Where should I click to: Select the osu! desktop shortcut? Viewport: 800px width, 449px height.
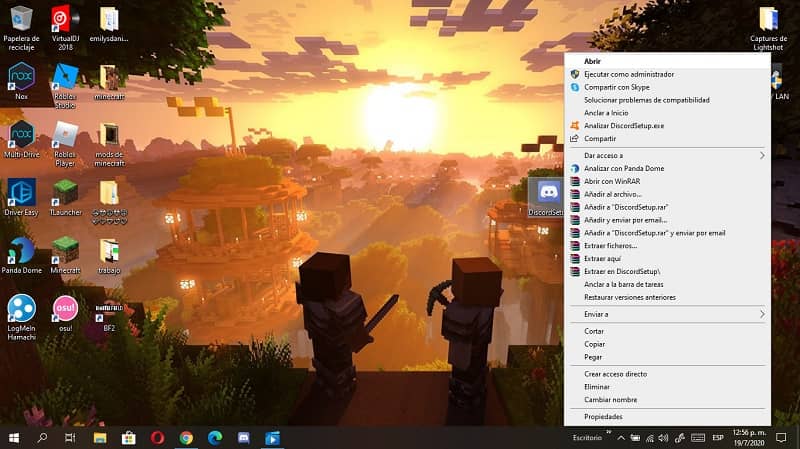click(65, 313)
